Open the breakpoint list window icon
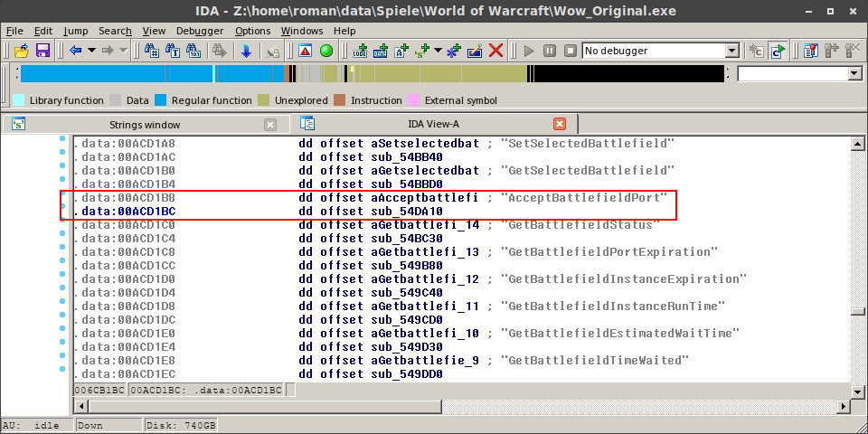 (x=811, y=51)
